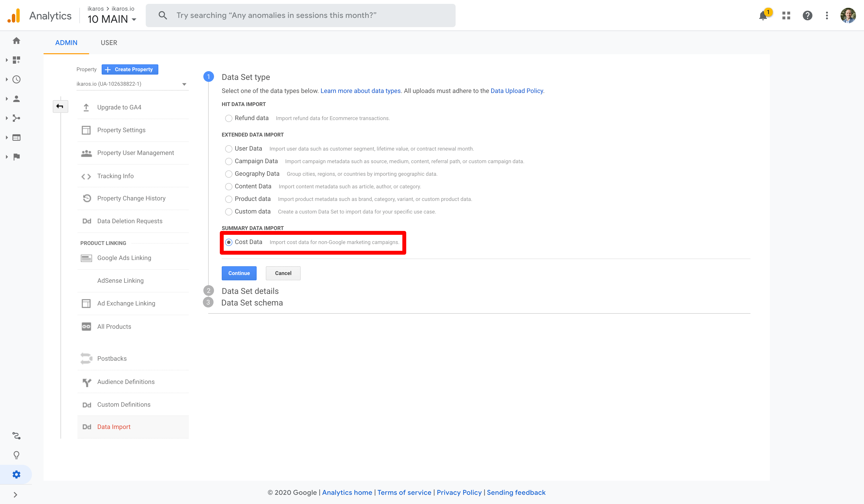Open the 10 MAIN account switcher

point(112,19)
